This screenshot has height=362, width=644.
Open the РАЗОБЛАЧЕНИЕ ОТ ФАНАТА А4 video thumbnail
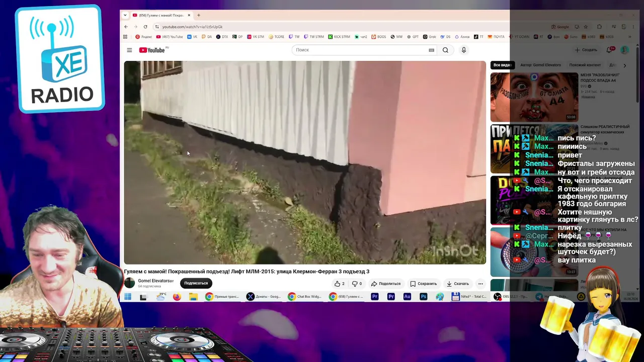pos(534,97)
